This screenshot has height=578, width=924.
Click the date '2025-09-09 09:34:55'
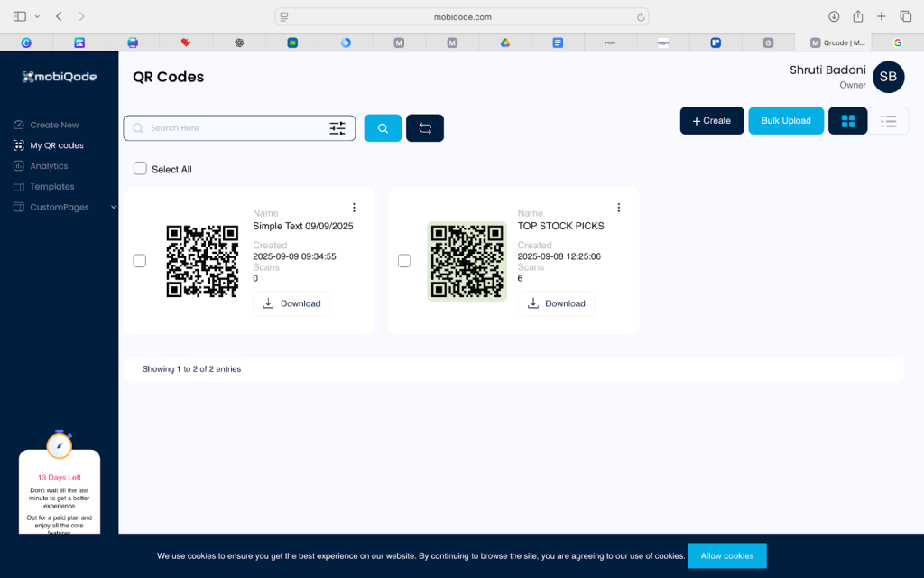click(x=294, y=256)
